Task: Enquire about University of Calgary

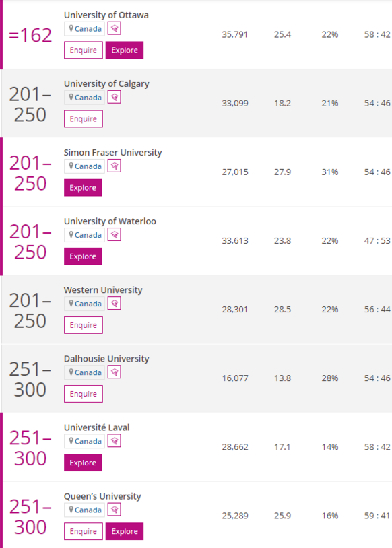Action: 84,119
